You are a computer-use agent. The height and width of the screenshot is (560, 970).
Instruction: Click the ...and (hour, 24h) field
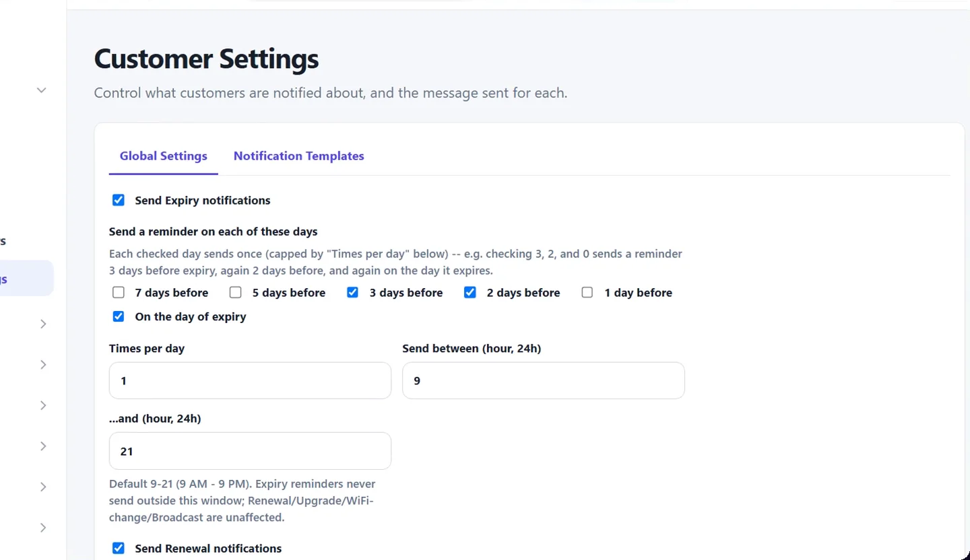tap(250, 451)
